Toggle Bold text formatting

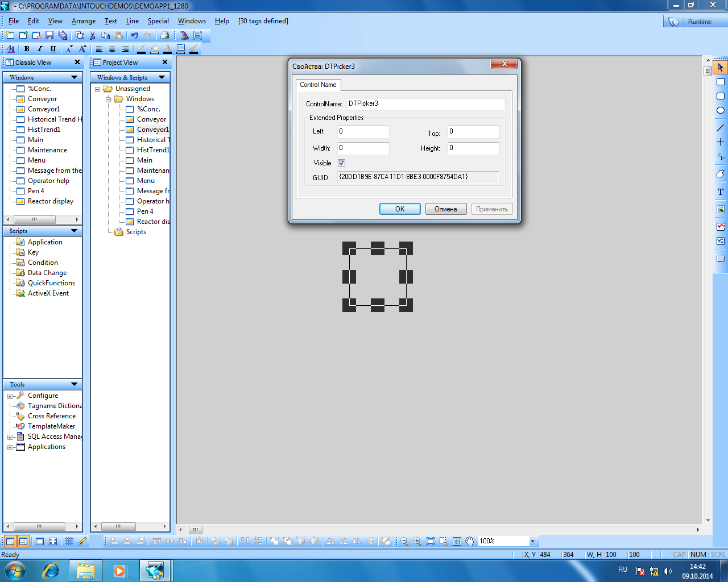pos(27,49)
